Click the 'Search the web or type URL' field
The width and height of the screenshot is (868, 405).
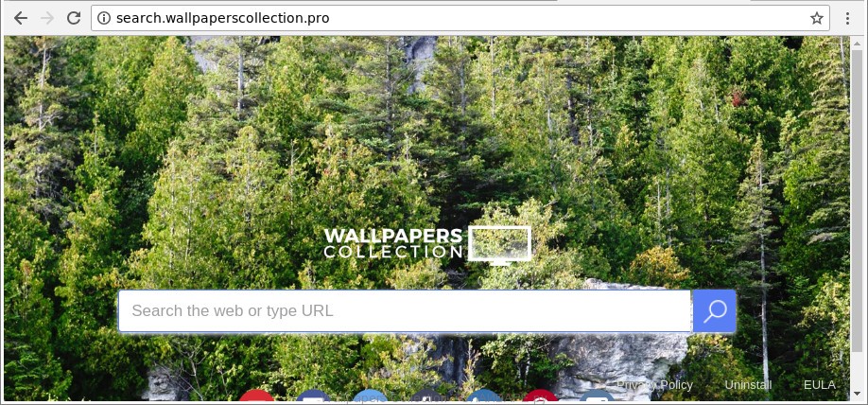tap(406, 310)
